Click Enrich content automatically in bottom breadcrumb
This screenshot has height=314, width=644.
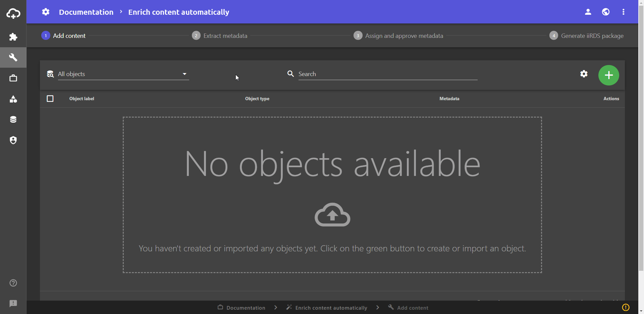(327, 308)
